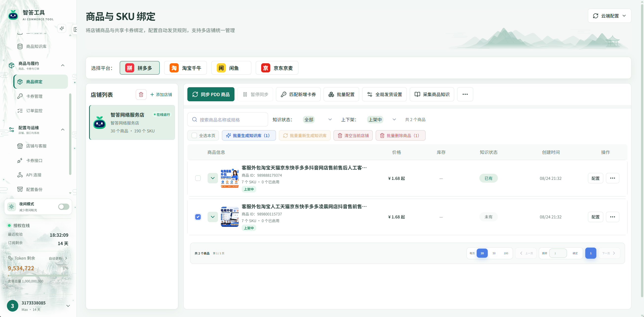Open 配置备份 sidebar item
644x317 pixels.
[x=34, y=190]
